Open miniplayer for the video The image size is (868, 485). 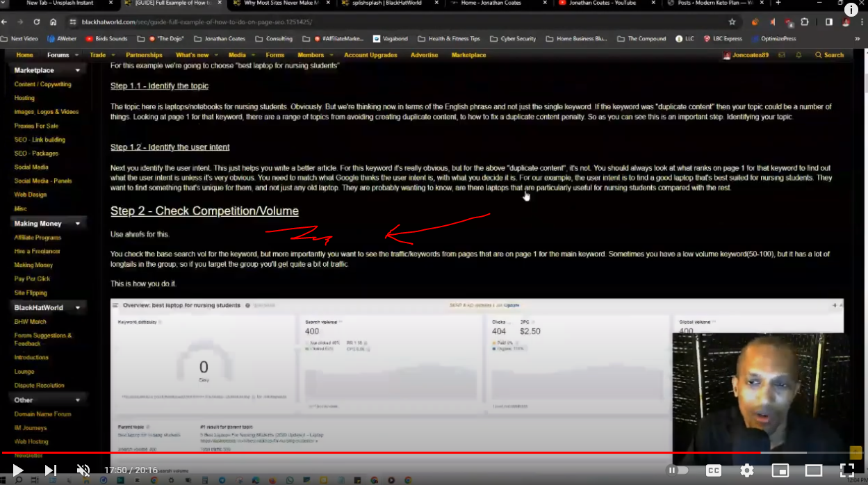[780, 470]
